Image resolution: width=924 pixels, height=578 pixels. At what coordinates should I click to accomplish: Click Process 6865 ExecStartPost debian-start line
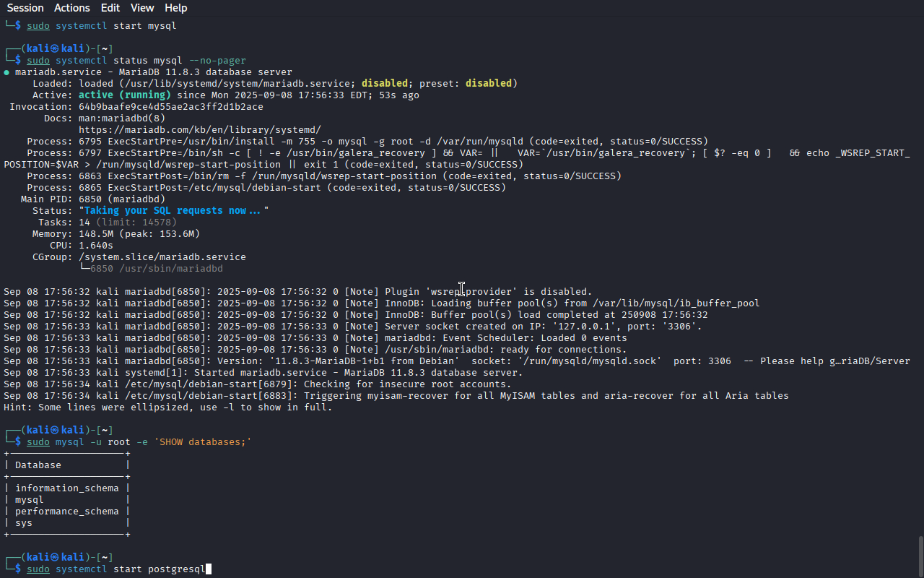click(x=266, y=187)
